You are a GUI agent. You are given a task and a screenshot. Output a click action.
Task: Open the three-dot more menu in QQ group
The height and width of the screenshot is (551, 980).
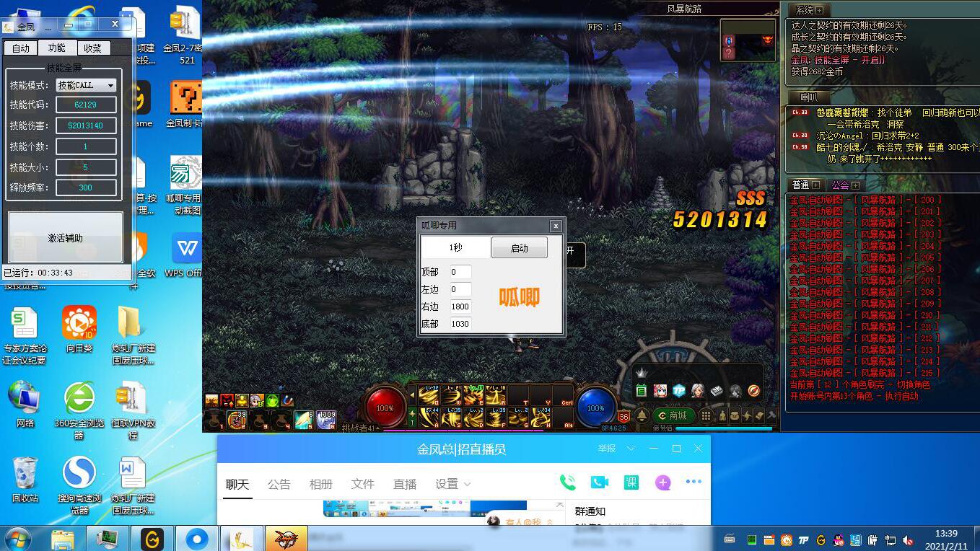[x=694, y=482]
